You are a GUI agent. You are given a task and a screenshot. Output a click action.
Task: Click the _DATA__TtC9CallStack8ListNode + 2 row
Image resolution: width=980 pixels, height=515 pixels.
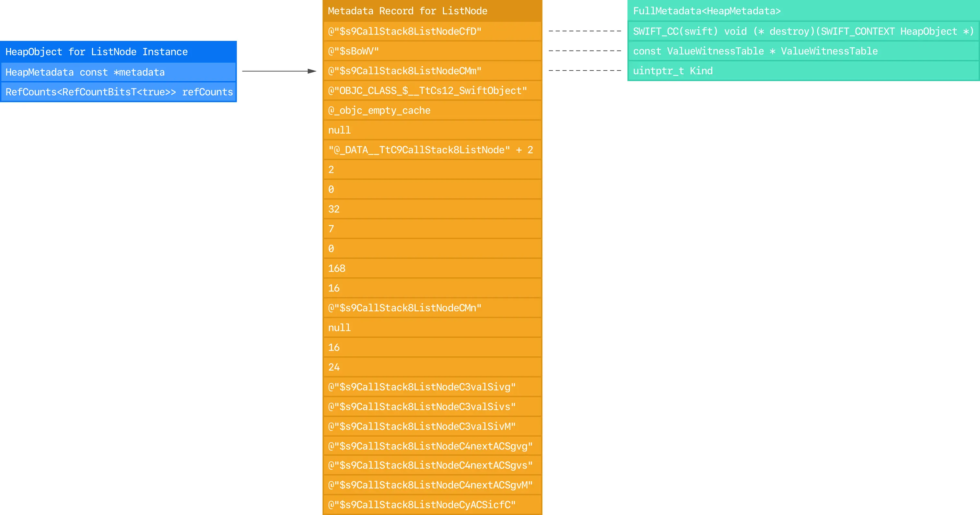click(432, 150)
